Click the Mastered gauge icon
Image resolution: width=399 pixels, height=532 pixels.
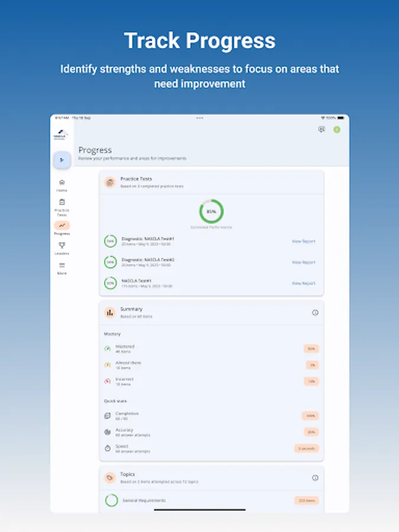(x=107, y=348)
